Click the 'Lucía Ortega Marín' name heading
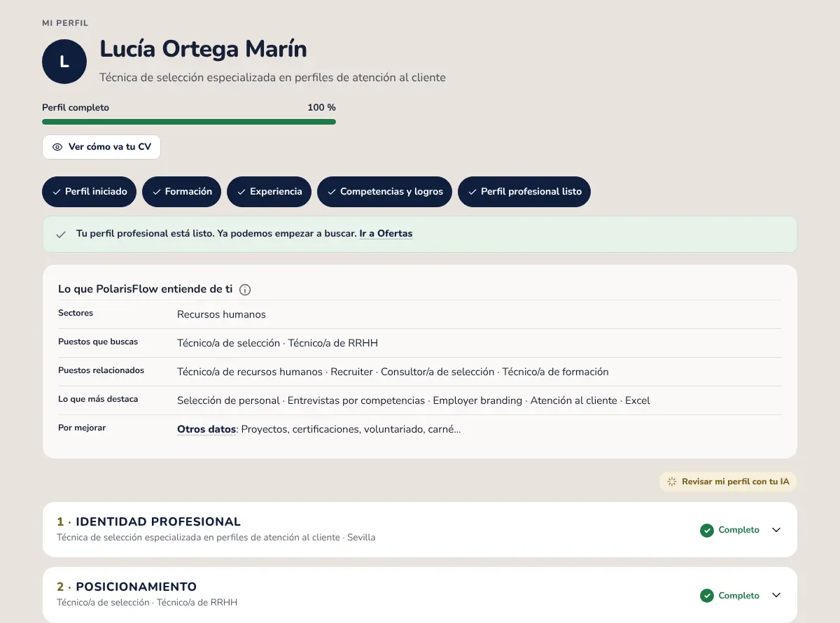840x623 pixels. click(203, 49)
